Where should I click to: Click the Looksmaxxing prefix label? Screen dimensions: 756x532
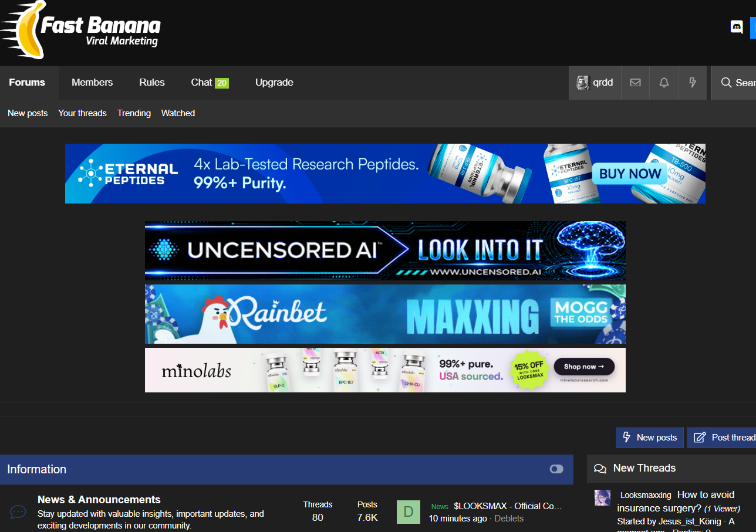(646, 495)
